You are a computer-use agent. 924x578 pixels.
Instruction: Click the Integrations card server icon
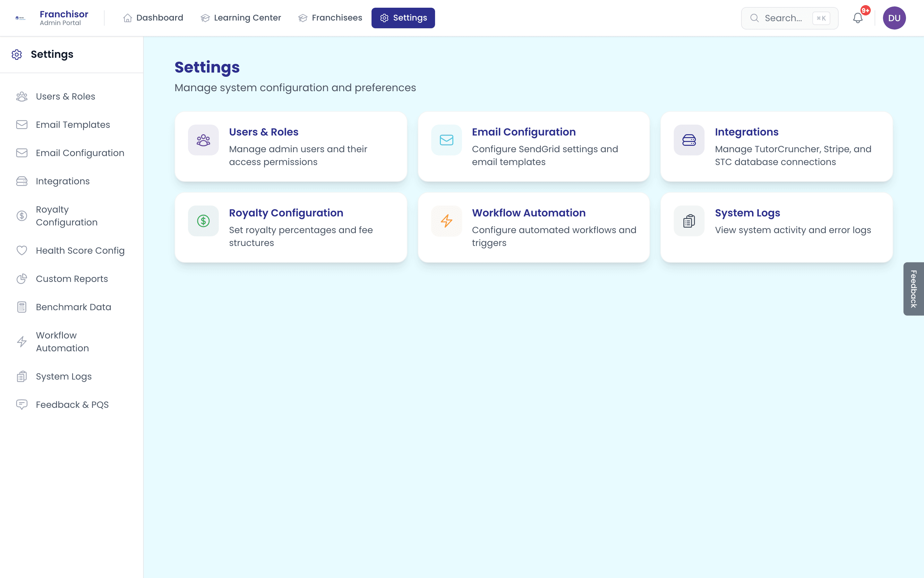pos(689,140)
